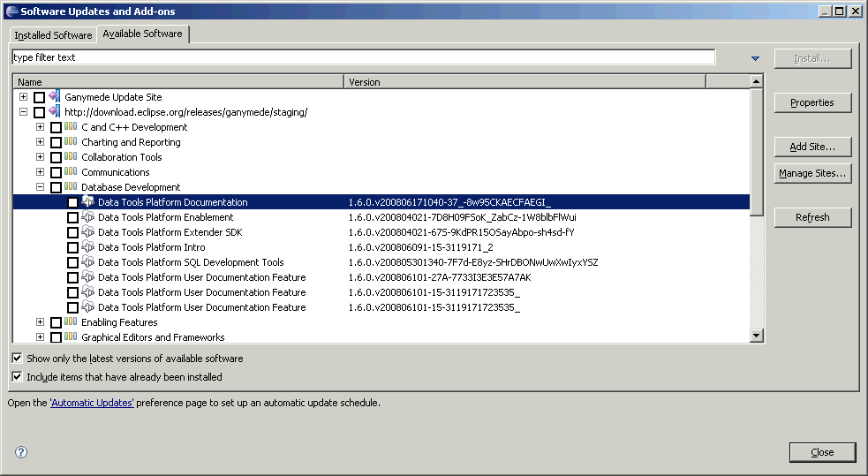868x476 pixels.
Task: Click the Database Development category icon
Action: point(71,186)
